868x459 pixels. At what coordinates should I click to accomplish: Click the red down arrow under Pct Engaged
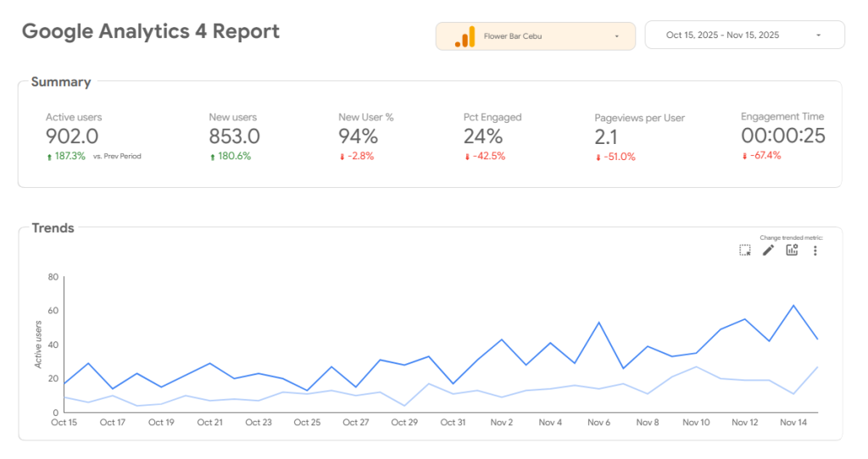(467, 157)
